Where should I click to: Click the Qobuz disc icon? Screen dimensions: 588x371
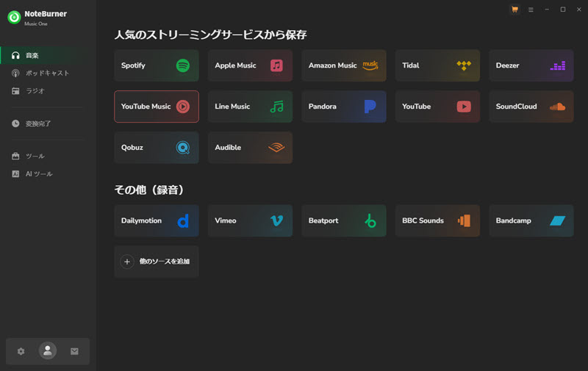(183, 148)
